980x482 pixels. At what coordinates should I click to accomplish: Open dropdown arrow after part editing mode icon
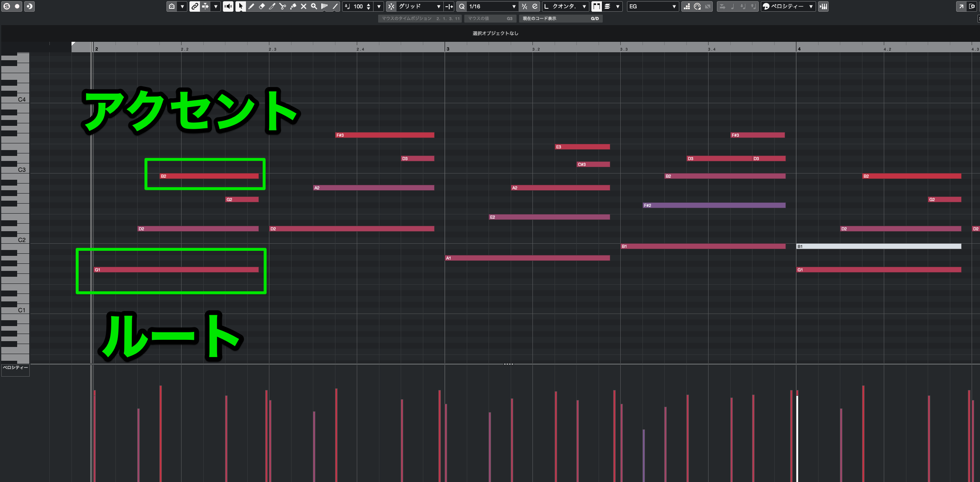coord(216,6)
